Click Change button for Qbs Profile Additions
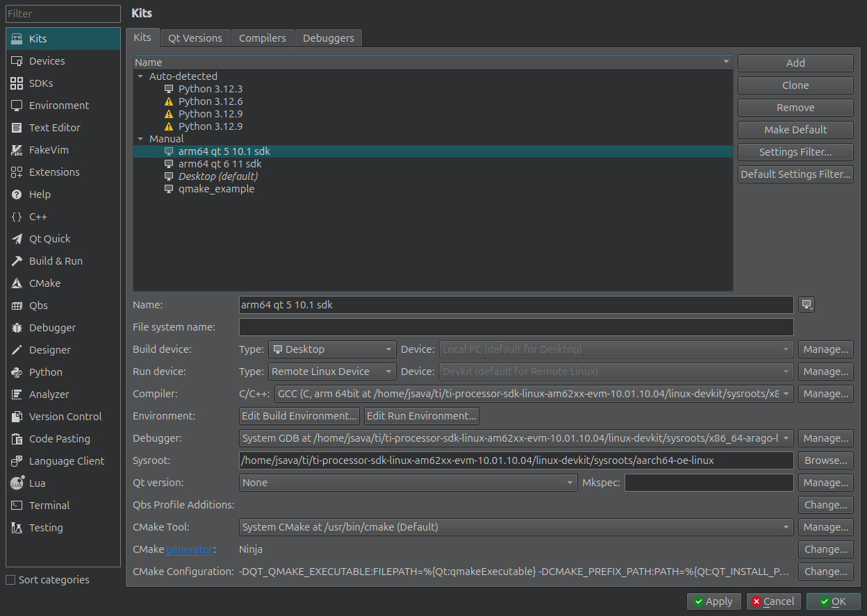Viewport: 867px width, 616px height. coord(826,505)
